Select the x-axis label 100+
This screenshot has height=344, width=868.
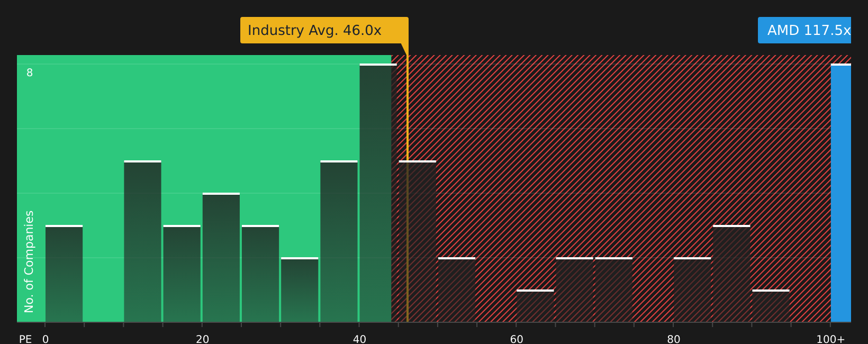830,339
